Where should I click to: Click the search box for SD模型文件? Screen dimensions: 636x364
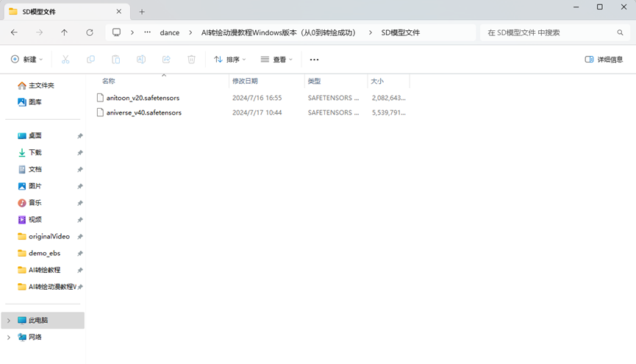(x=555, y=32)
